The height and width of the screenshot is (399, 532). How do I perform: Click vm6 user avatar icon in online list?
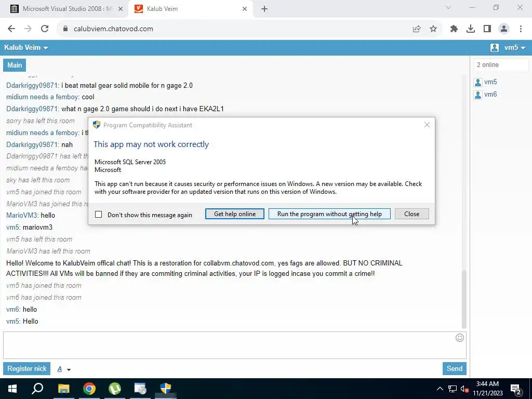478,95
